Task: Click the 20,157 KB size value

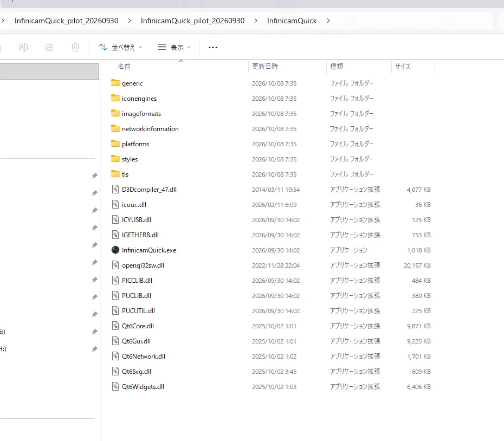Action: [417, 265]
